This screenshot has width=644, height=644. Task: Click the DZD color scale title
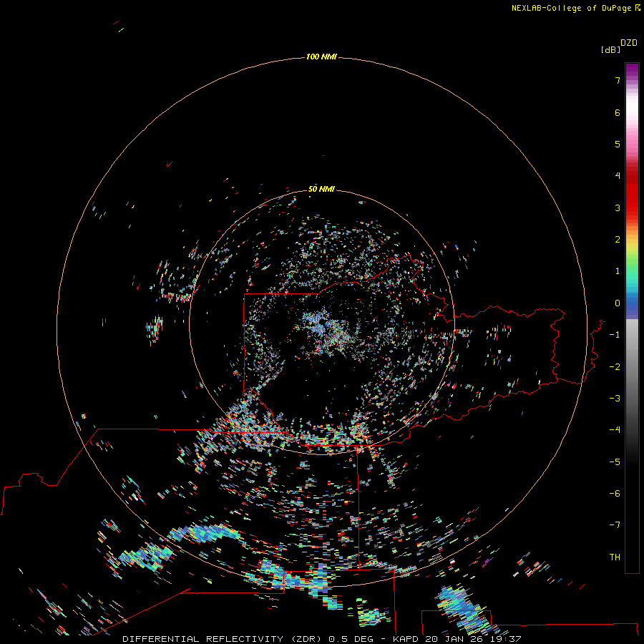pyautogui.click(x=629, y=43)
